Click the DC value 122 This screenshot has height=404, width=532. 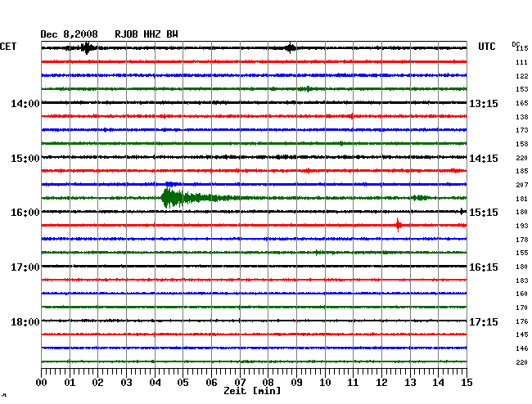click(x=522, y=76)
